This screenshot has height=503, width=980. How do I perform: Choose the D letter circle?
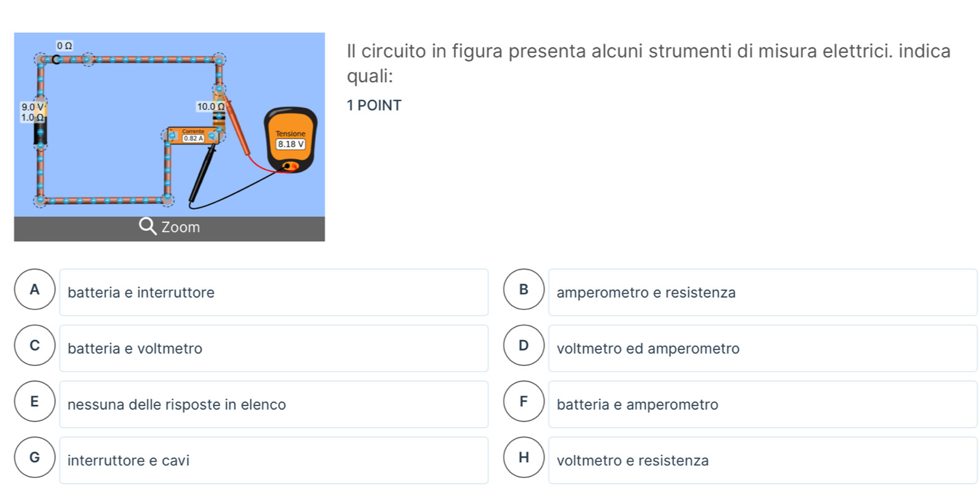524,346
